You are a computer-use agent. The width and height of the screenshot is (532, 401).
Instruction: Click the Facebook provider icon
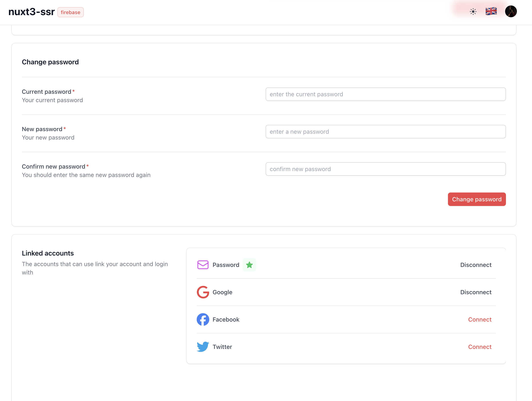tap(203, 319)
